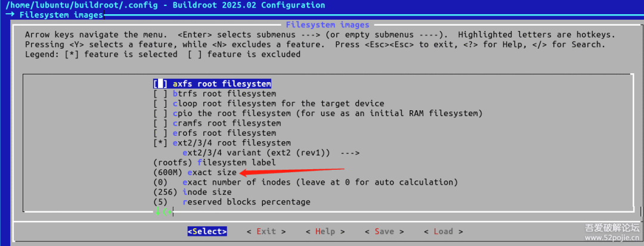Click the green scroll-down indicator arrow
This screenshot has width=644, height=246.
157,211
